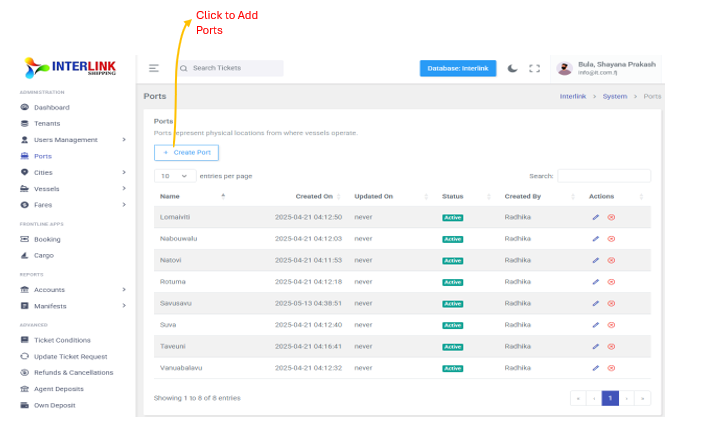This screenshot has width=713, height=428.
Task: Delete the Taveuni port entry
Action: coord(611,347)
